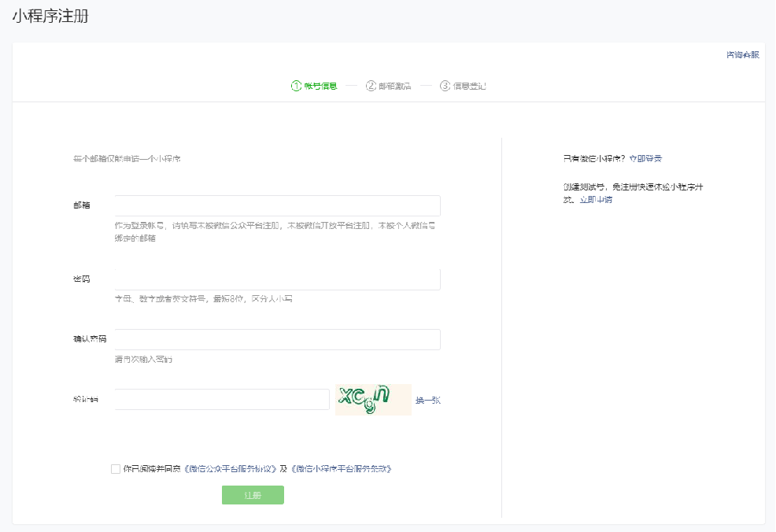Screen dimensions: 776x532
Task: Select the 邮箱激活 step label
Action: (x=394, y=86)
